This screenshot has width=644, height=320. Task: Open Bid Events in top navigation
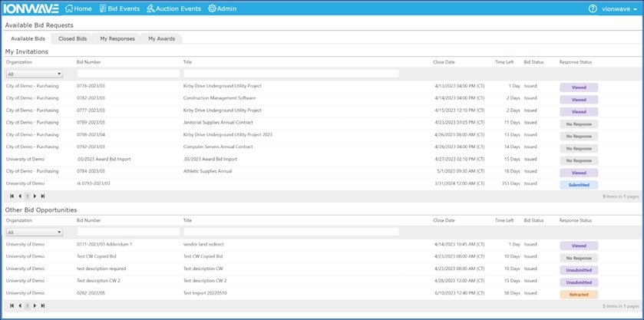click(120, 8)
